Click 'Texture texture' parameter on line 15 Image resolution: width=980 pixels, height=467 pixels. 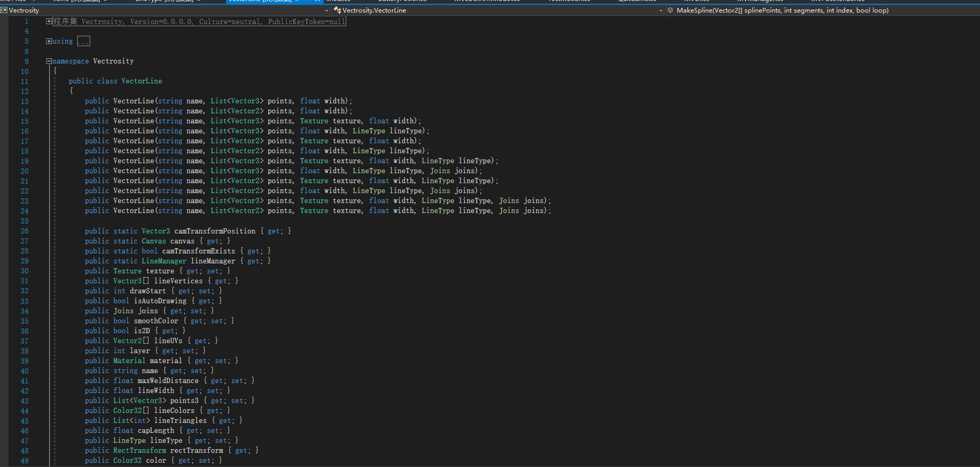[x=331, y=121]
